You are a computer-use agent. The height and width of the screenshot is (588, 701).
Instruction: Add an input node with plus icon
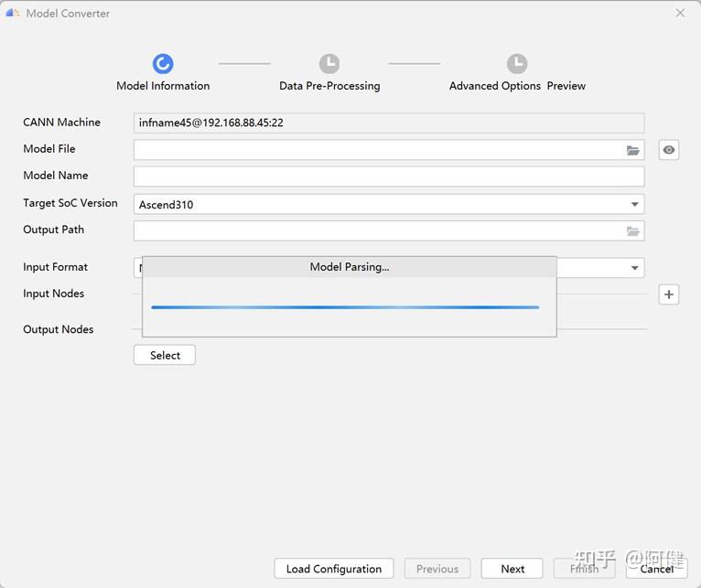tap(669, 294)
